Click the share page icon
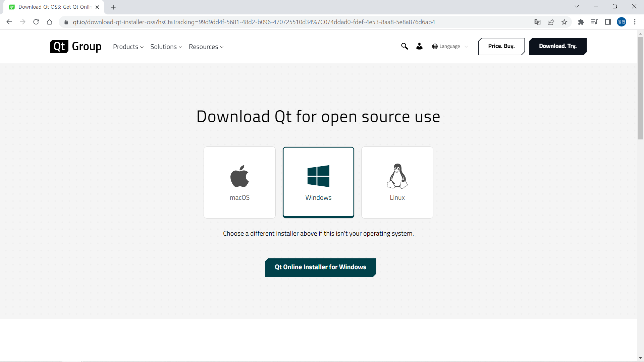The width and height of the screenshot is (644, 362). click(x=551, y=22)
